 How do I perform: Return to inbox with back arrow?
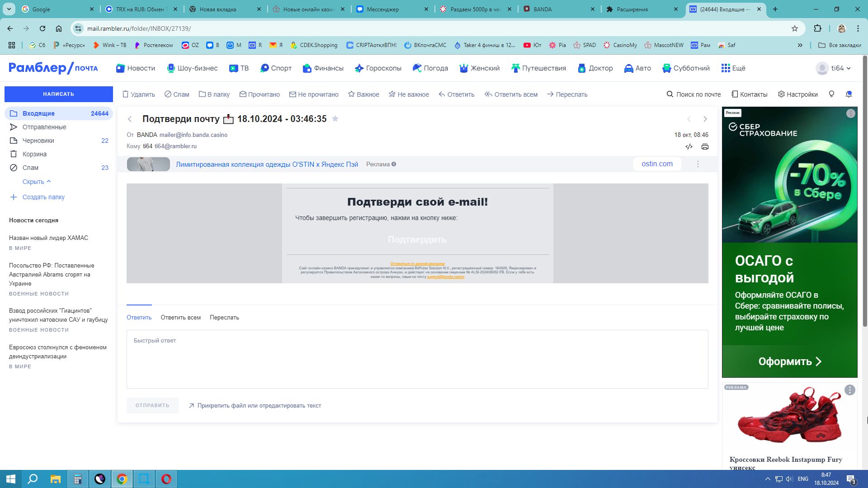coord(130,119)
